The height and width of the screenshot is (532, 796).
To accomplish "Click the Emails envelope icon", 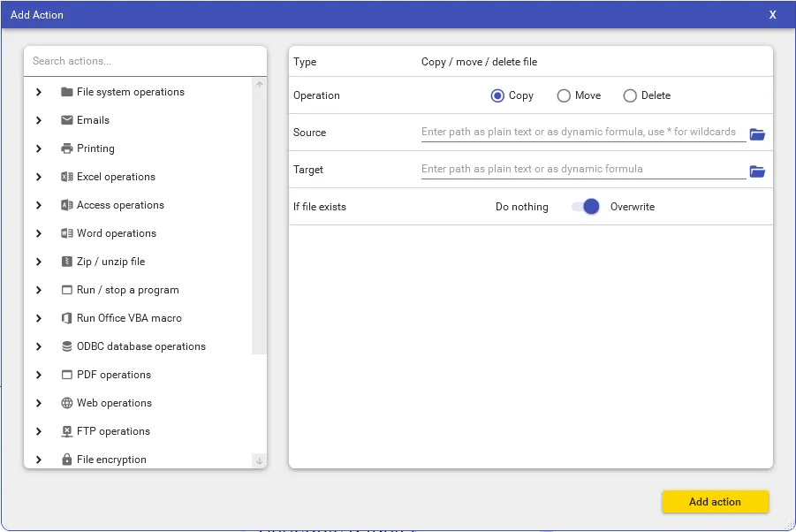I will [x=67, y=120].
